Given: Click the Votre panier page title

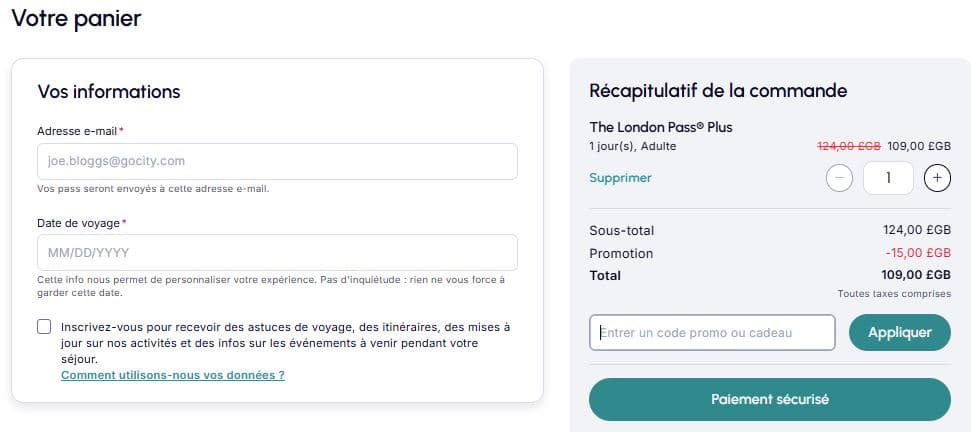Looking at the screenshot, I should point(76,18).
